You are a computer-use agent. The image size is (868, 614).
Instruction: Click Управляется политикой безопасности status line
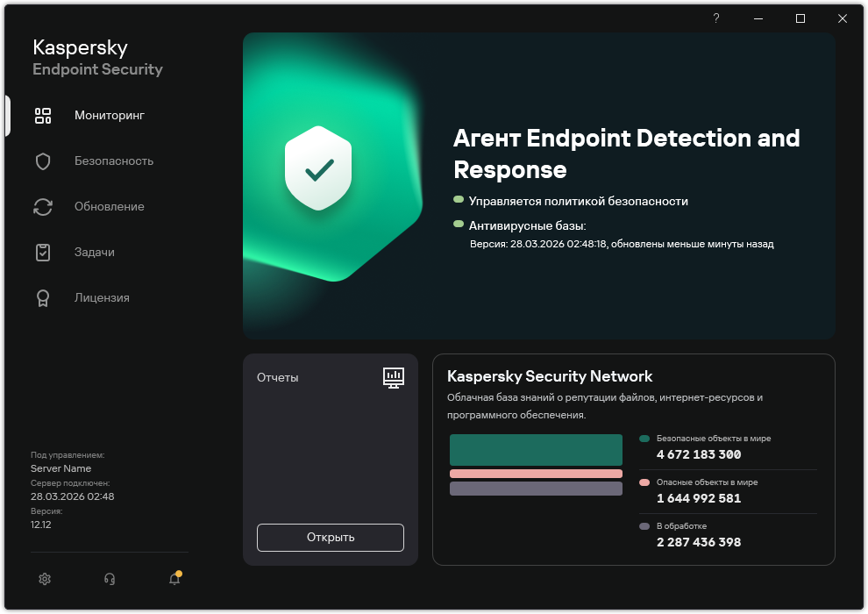(579, 202)
